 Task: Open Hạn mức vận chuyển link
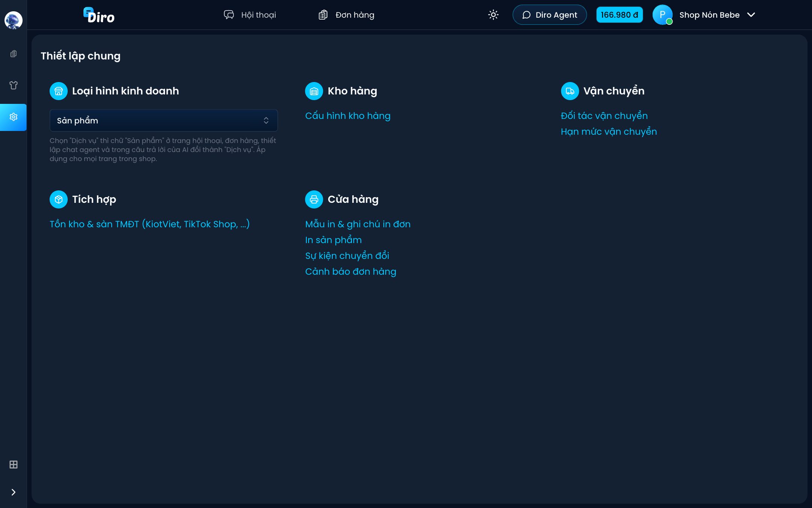[x=609, y=132]
